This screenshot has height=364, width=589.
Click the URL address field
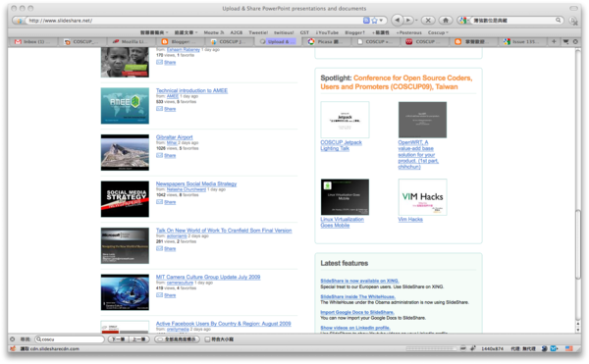(193, 21)
